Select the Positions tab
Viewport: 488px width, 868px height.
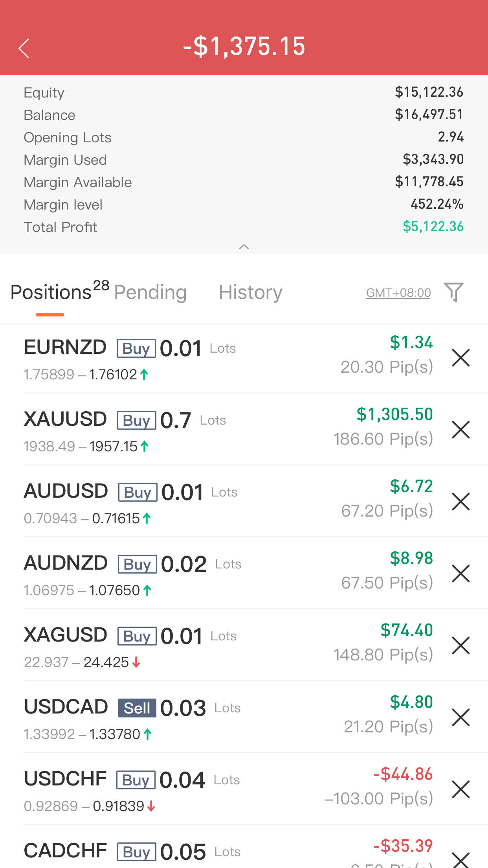(51, 292)
